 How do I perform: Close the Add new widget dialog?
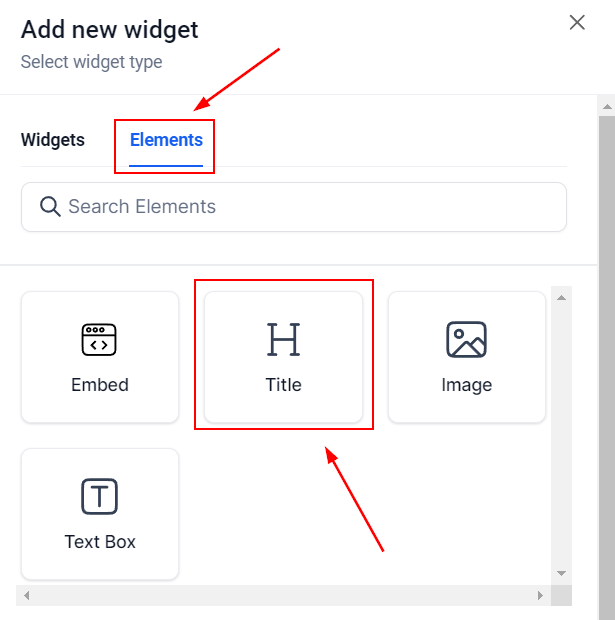point(577,23)
